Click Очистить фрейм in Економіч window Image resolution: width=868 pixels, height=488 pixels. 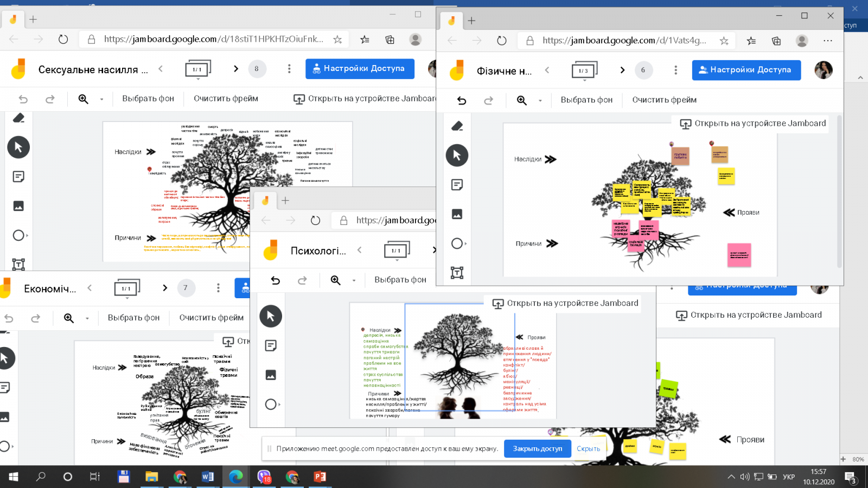click(x=212, y=318)
